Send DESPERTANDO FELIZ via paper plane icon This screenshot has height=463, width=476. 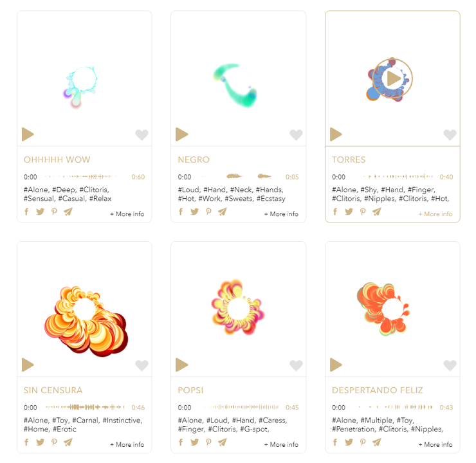tap(376, 442)
